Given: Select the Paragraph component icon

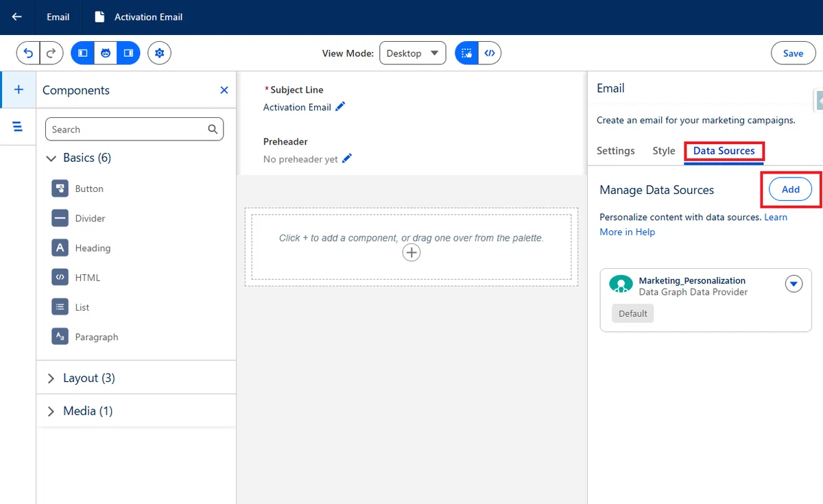Looking at the screenshot, I should click(x=60, y=336).
